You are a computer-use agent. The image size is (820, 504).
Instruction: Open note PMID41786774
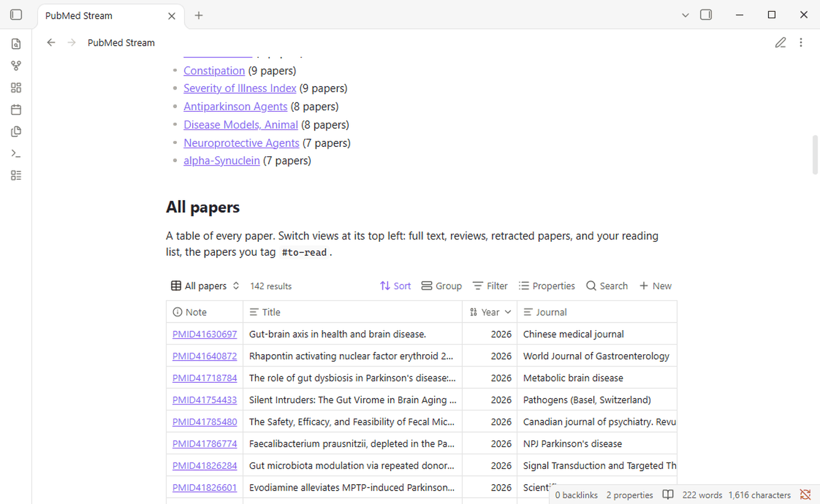tap(204, 444)
